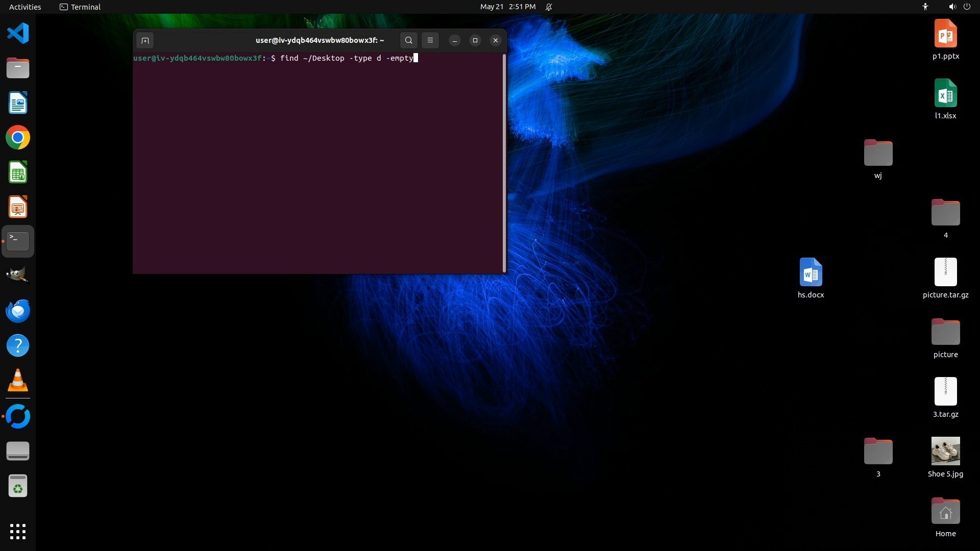The width and height of the screenshot is (980, 551).
Task: Toggle the do-not-disturb notification bell
Action: 549,7
